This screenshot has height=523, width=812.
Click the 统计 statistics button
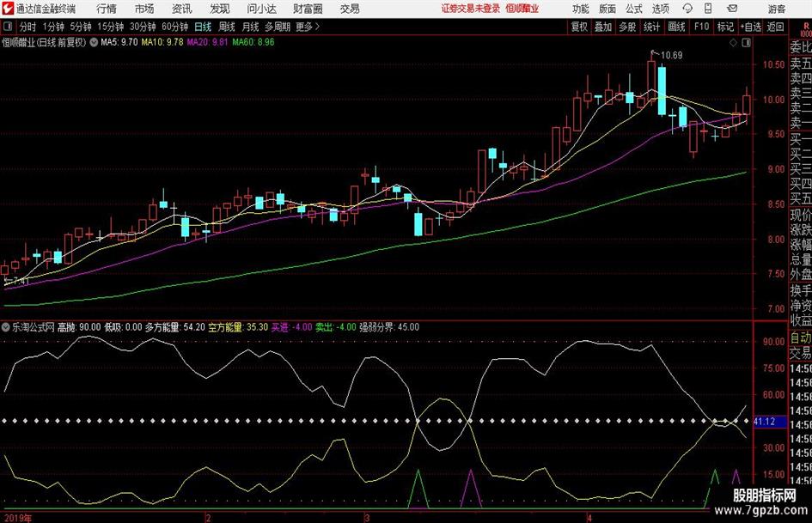(x=651, y=27)
